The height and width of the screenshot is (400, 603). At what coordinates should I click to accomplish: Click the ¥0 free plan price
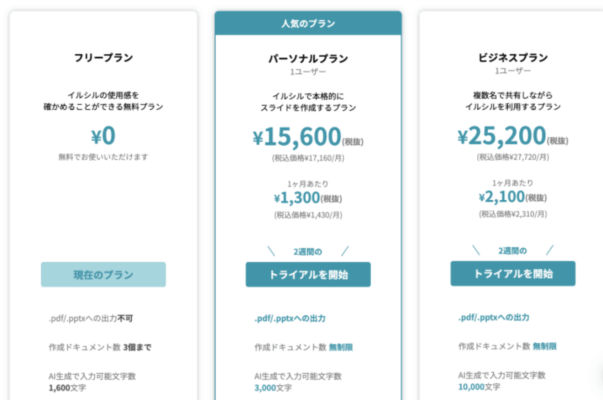coord(103,136)
